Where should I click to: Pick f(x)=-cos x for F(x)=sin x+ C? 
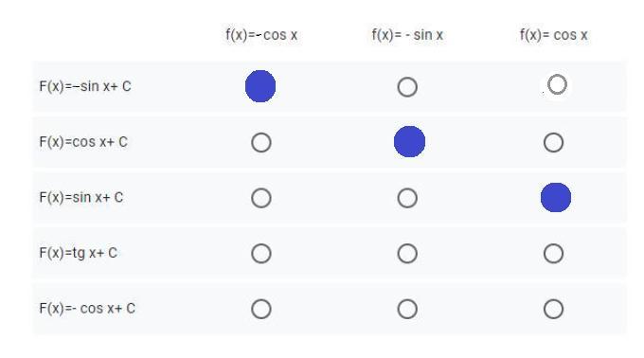coord(261,198)
